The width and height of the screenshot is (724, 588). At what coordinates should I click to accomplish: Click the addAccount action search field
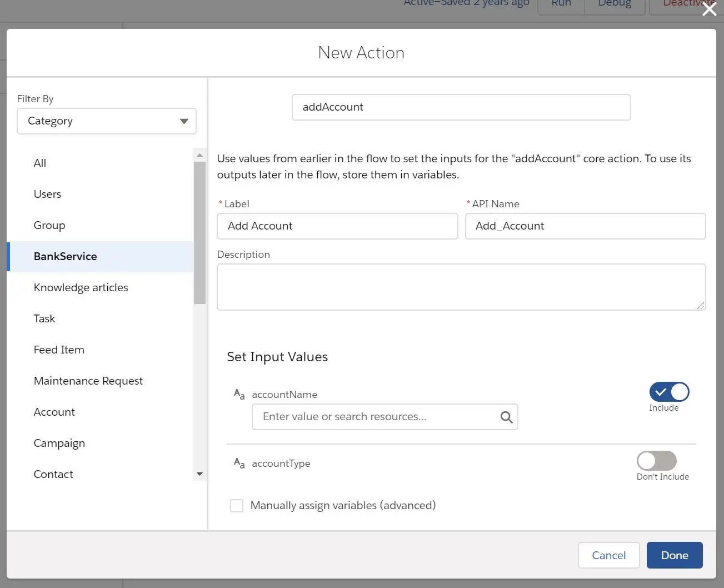pyautogui.click(x=461, y=107)
